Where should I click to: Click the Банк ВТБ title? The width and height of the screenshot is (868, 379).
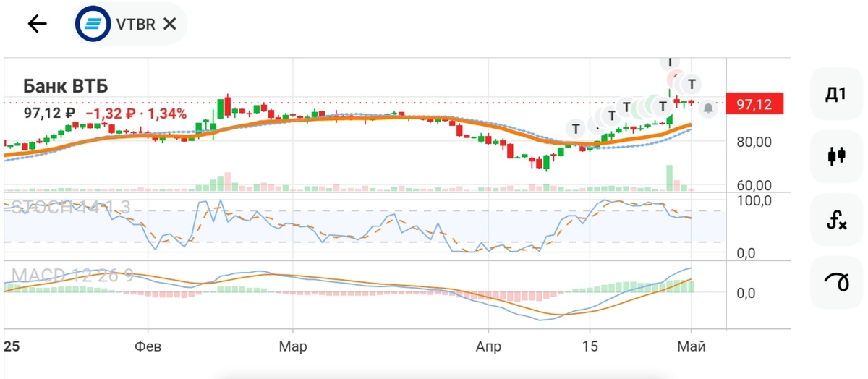66,87
